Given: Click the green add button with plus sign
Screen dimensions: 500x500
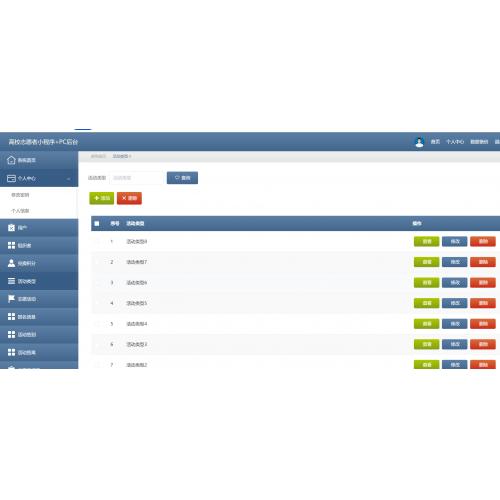Looking at the screenshot, I should [102, 198].
